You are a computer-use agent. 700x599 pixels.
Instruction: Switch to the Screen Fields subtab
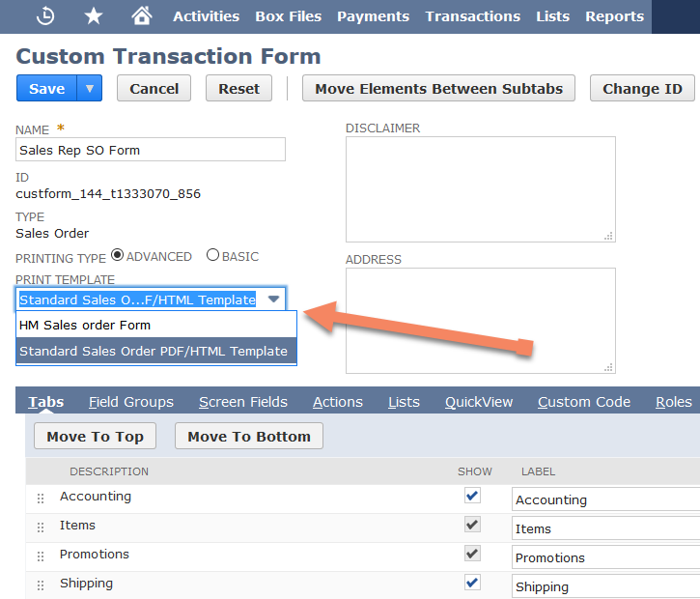(x=243, y=402)
